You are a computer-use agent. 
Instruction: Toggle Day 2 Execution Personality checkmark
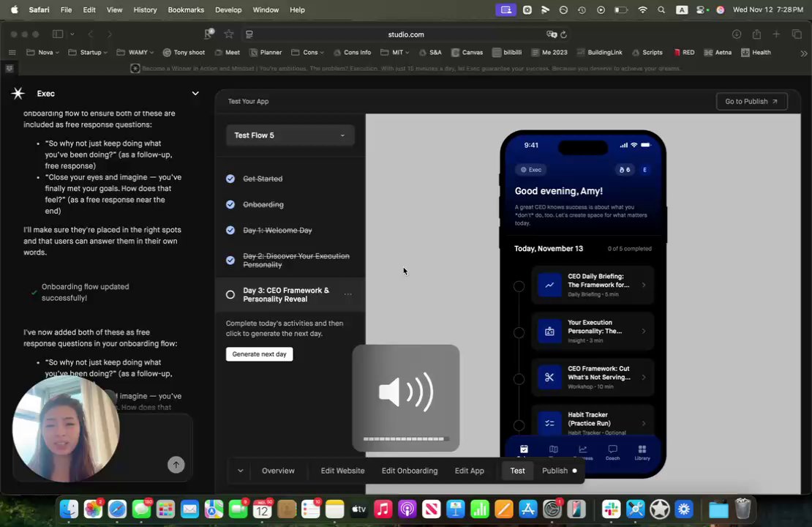tap(230, 260)
